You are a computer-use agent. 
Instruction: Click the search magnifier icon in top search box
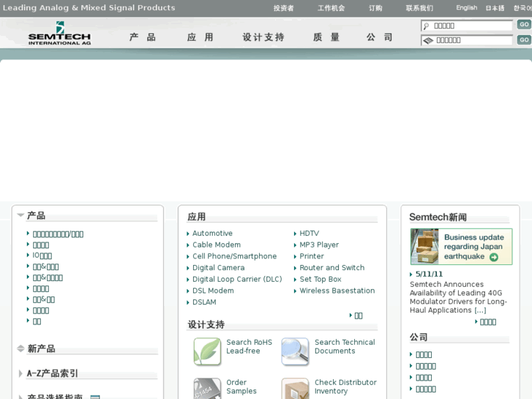coord(427,26)
